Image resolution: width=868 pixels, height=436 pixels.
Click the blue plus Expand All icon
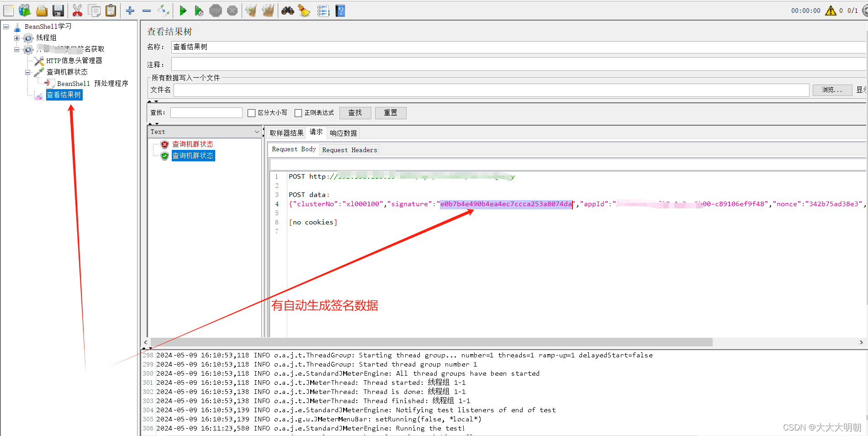tap(130, 11)
